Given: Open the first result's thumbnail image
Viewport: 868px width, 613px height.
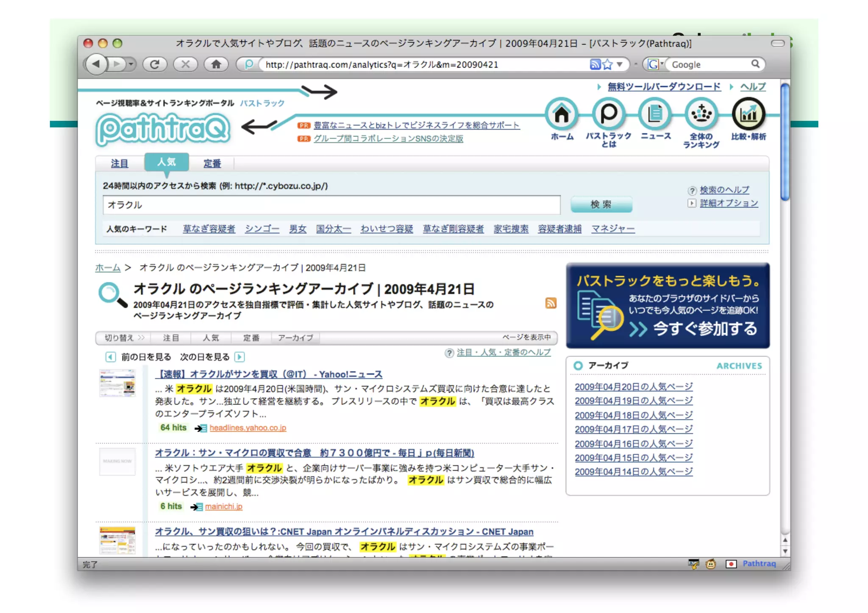Looking at the screenshot, I should (x=117, y=383).
